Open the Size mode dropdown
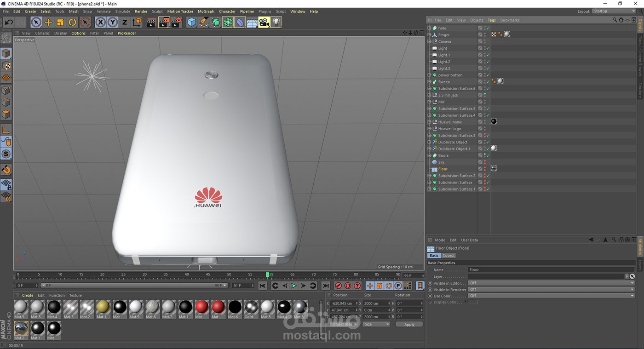 pos(376,324)
